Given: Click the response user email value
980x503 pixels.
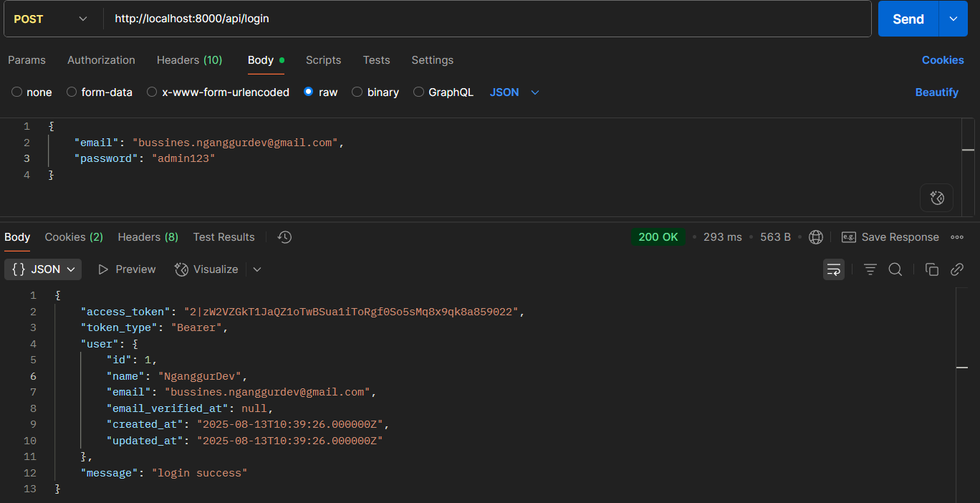Looking at the screenshot, I should 267,392.
